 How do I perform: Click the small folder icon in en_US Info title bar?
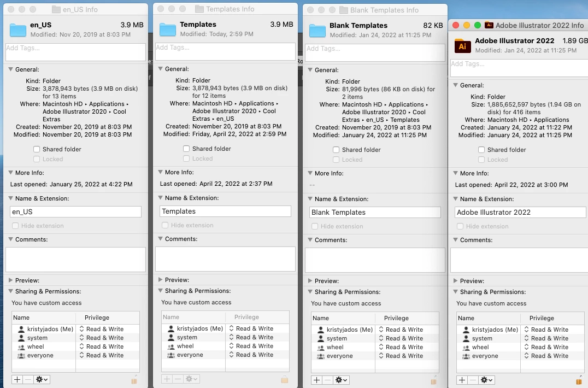(x=56, y=9)
